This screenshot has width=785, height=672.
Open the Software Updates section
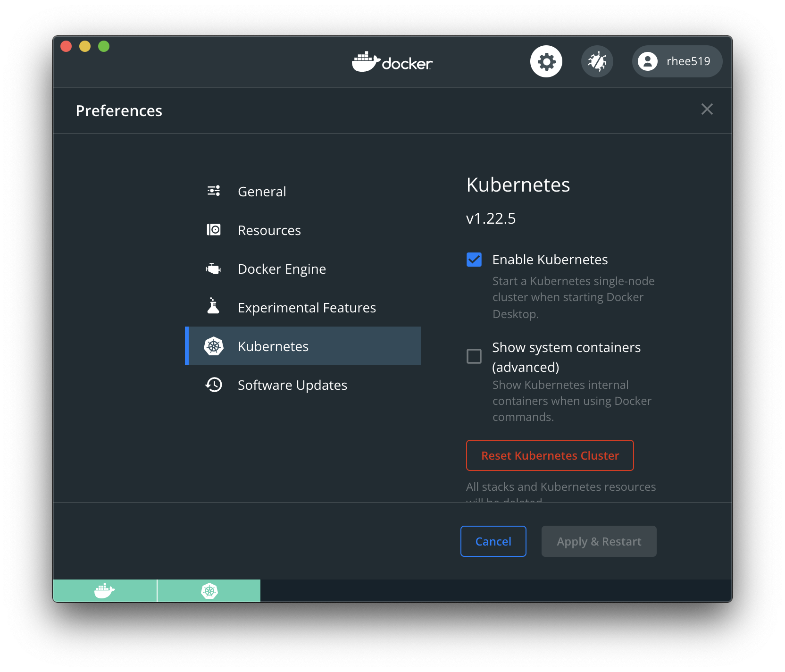click(x=303, y=385)
